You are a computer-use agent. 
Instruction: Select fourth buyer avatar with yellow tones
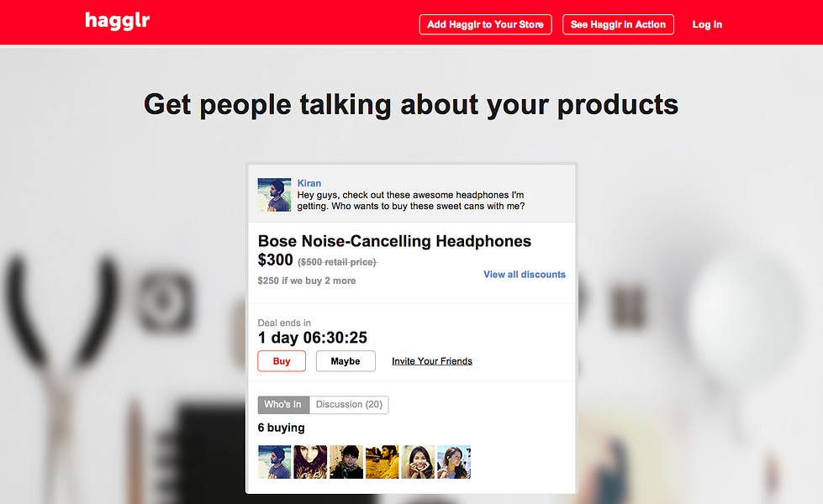(x=382, y=462)
